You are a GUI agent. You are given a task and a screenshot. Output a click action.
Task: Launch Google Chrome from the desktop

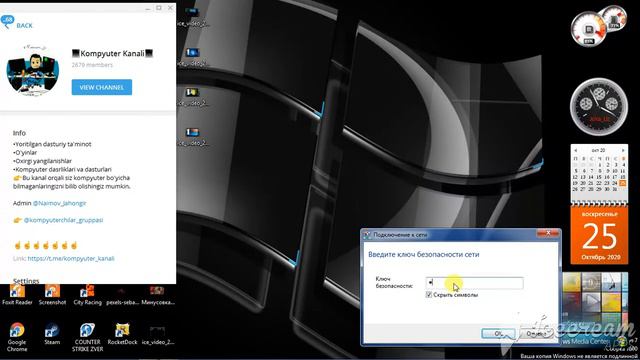pyautogui.click(x=17, y=337)
